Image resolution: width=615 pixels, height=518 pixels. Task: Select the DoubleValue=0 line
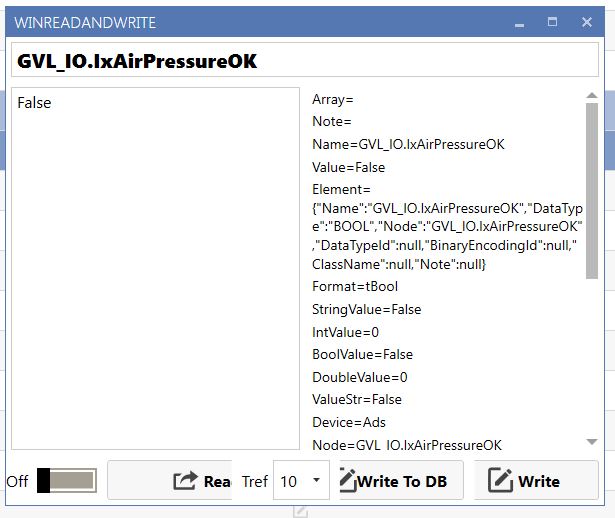point(360,377)
